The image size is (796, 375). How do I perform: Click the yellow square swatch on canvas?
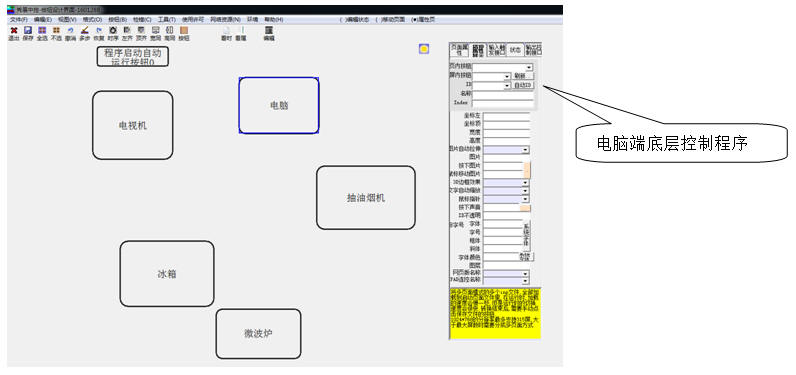(x=424, y=49)
